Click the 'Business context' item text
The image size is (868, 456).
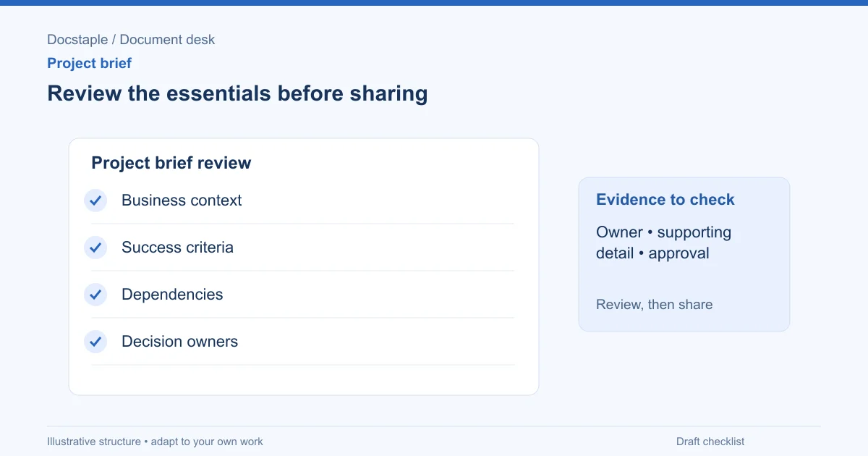click(x=182, y=200)
